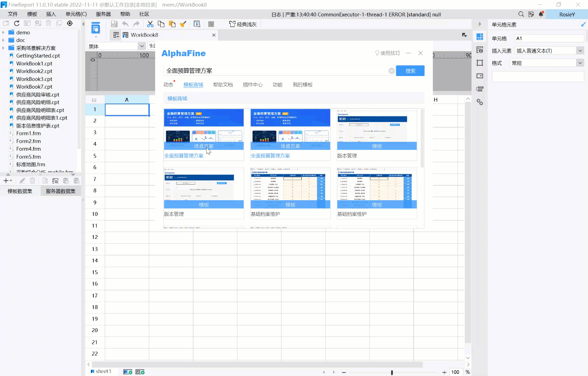Open the cell elements panel icon
The width and height of the screenshot is (588, 376).
point(480,37)
